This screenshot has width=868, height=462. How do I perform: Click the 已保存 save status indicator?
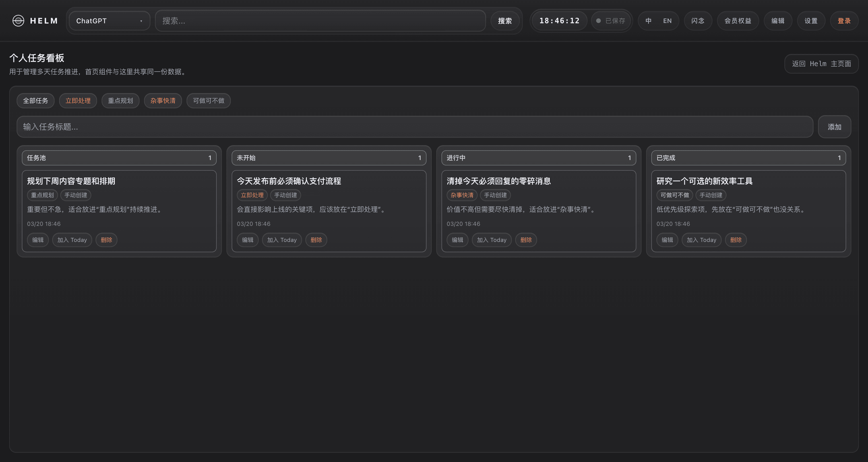611,21
